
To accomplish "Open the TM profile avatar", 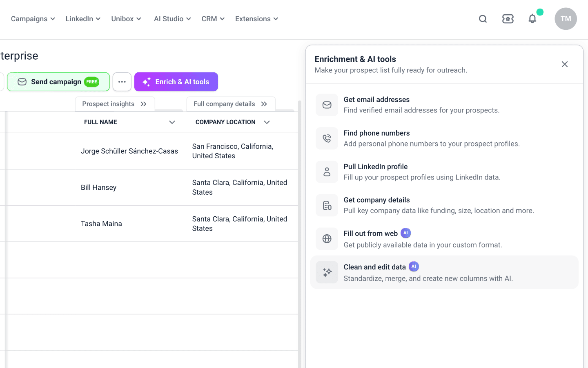I will pyautogui.click(x=566, y=19).
